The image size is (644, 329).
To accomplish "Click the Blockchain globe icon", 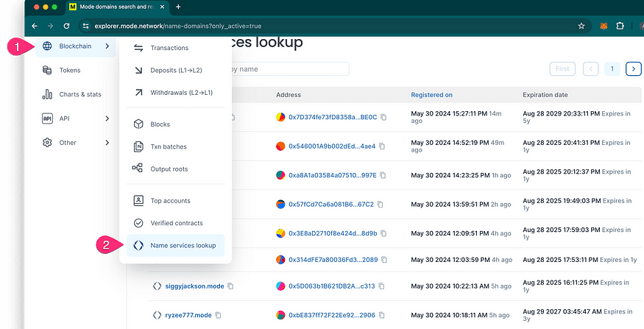I will click(47, 46).
